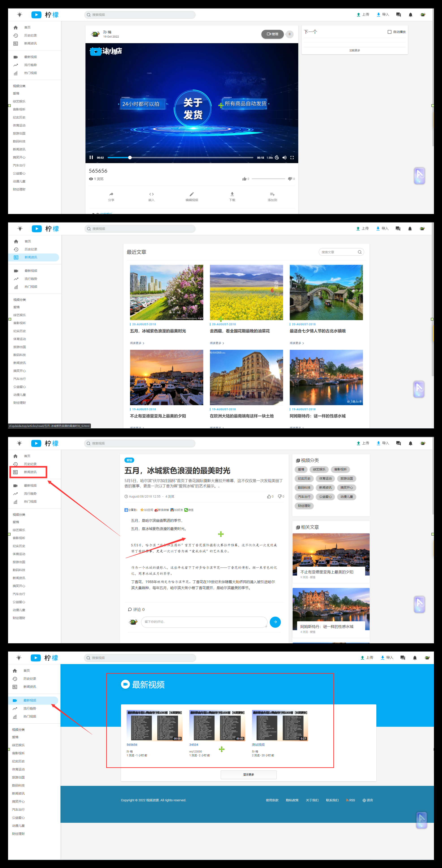
Task: Open messages chat icon on the video player page
Action: coord(398,15)
